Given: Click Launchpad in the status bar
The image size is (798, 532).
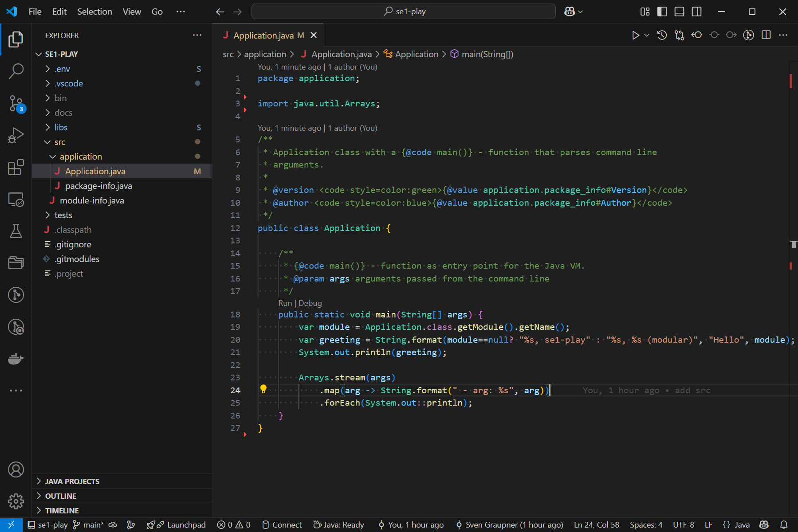Looking at the screenshot, I should coord(177,525).
